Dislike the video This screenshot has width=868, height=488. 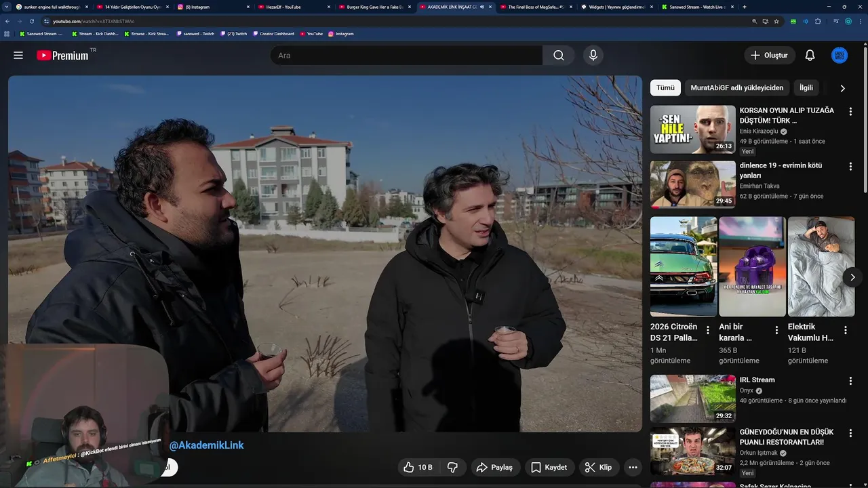pos(452,467)
